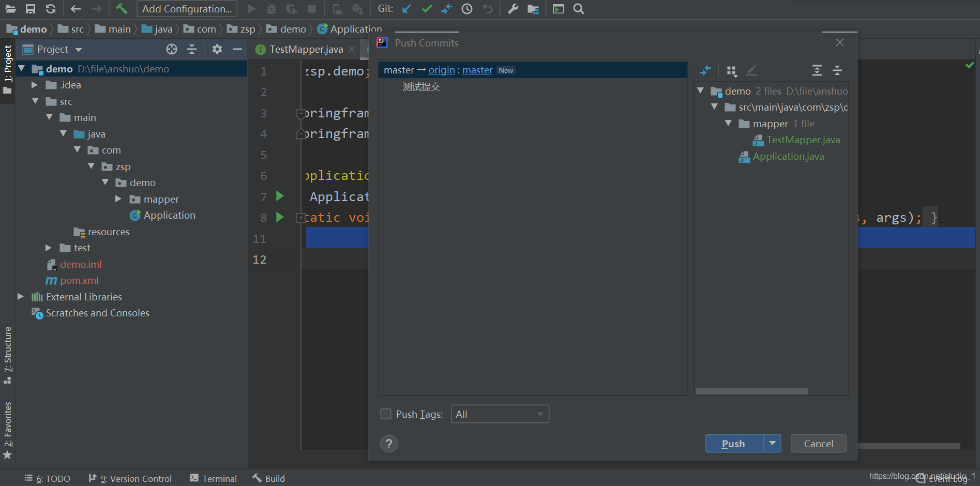
Task: Select Application.java in Push dialog
Action: click(x=788, y=156)
